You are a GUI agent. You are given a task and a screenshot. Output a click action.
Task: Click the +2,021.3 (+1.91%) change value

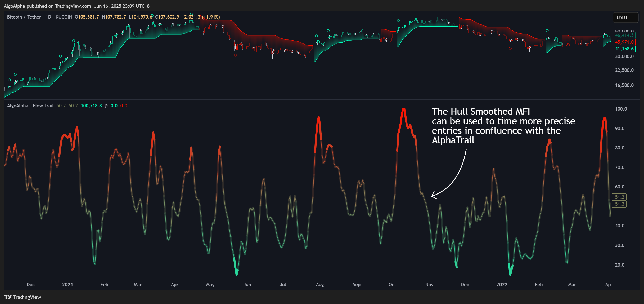(201, 17)
